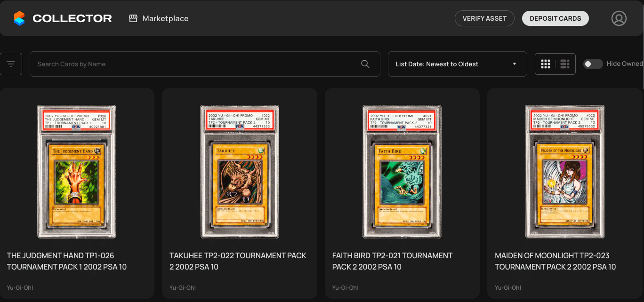The width and height of the screenshot is (644, 302).
Task: Open Maiden of Moonlight TP2-023 title
Action: [x=555, y=261]
